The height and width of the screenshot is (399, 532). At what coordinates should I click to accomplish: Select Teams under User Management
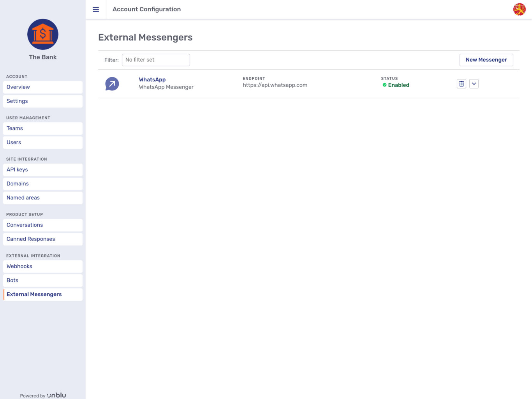coord(14,128)
